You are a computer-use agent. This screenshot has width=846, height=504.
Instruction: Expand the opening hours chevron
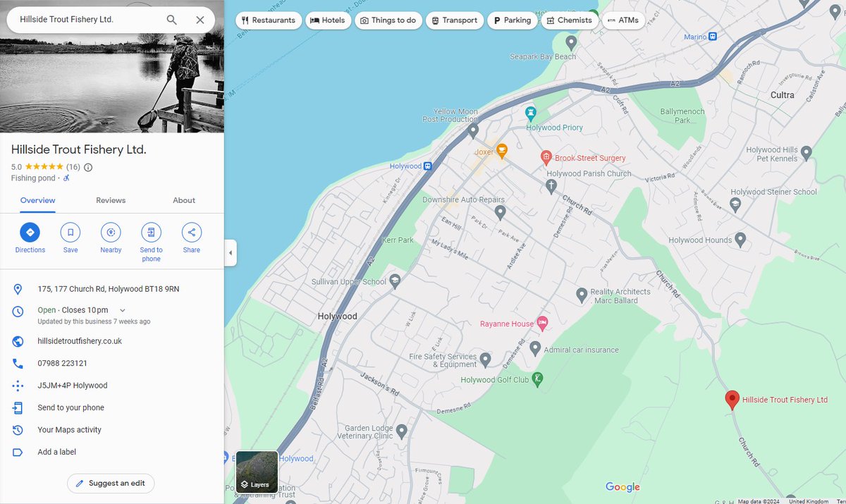[x=123, y=310]
